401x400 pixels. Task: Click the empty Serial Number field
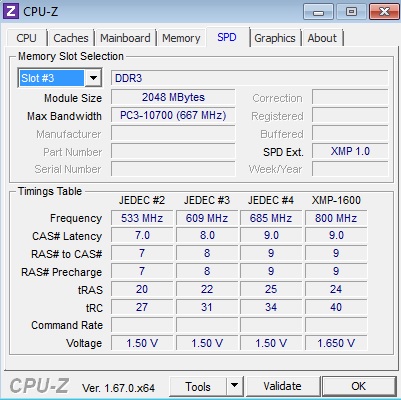point(173,169)
